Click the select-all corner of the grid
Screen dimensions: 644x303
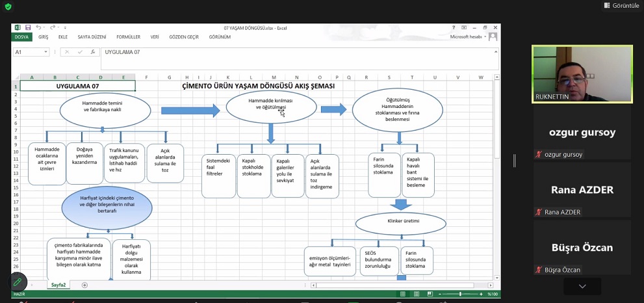pos(16,77)
